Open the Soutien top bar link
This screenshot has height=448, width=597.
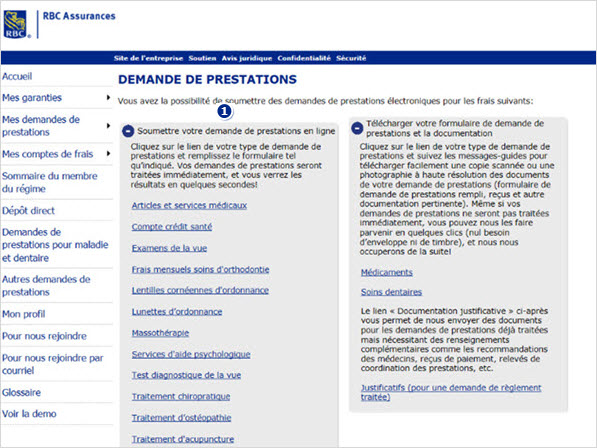click(202, 58)
